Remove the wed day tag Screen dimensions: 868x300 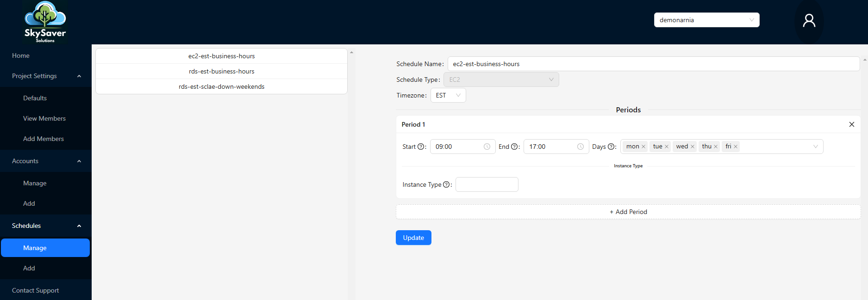click(x=693, y=147)
